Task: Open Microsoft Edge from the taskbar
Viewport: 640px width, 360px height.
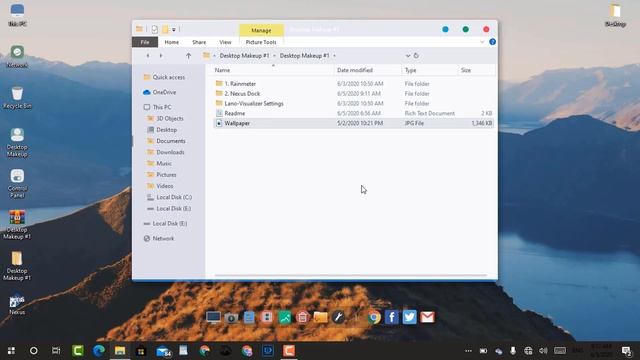Action: 99,351
